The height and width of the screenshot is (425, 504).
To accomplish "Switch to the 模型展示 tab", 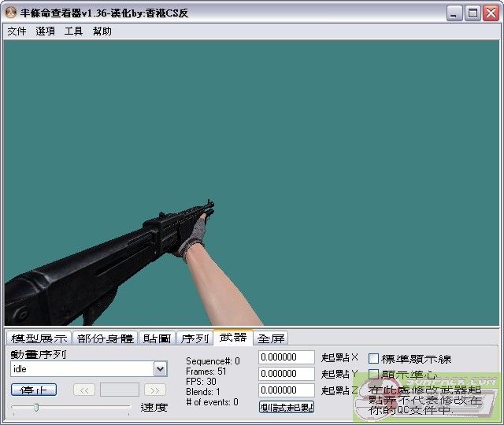I will 39,338.
